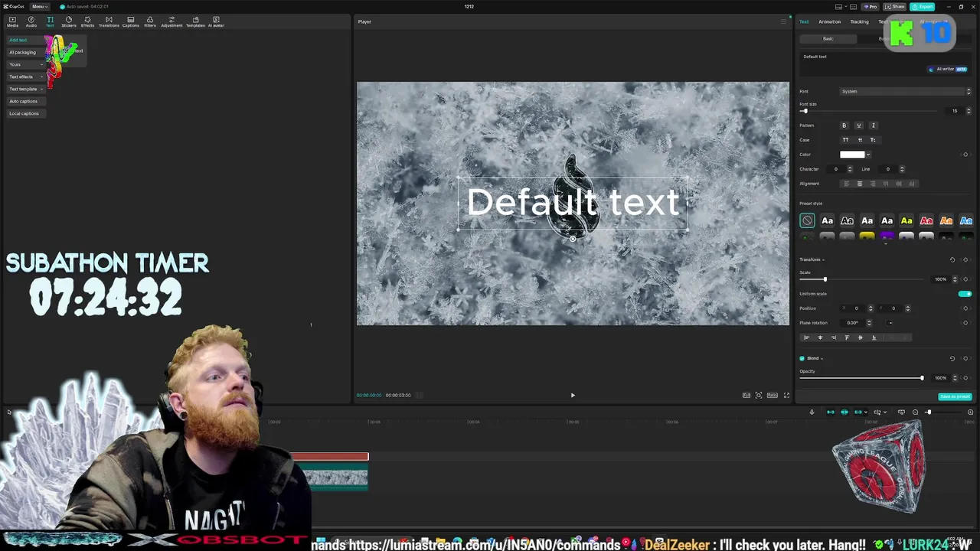Select the Basic sub-tab
980x551 pixels.
click(x=828, y=38)
